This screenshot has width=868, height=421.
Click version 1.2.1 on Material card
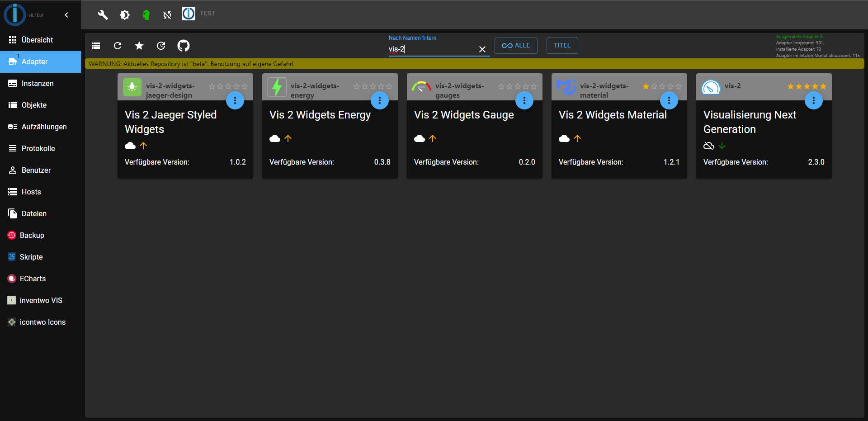[671, 162]
